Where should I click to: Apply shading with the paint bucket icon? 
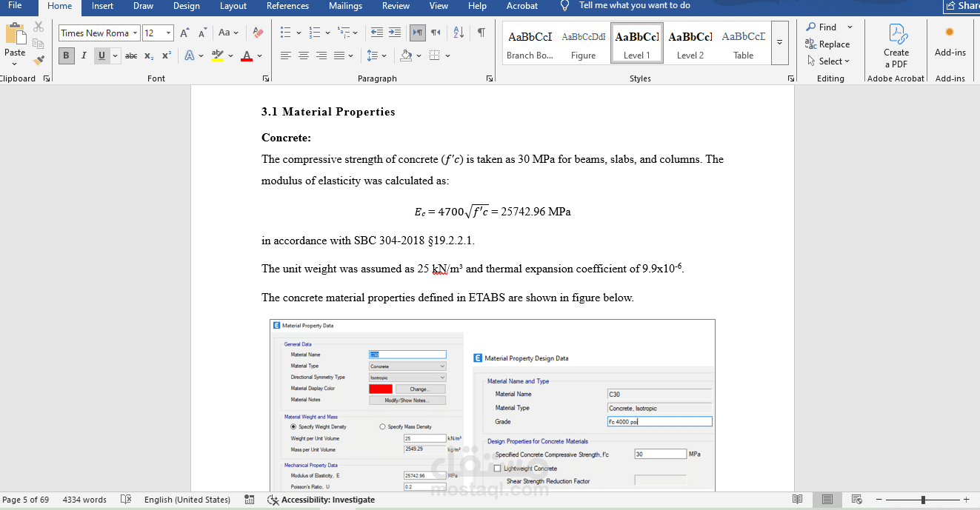pos(405,56)
